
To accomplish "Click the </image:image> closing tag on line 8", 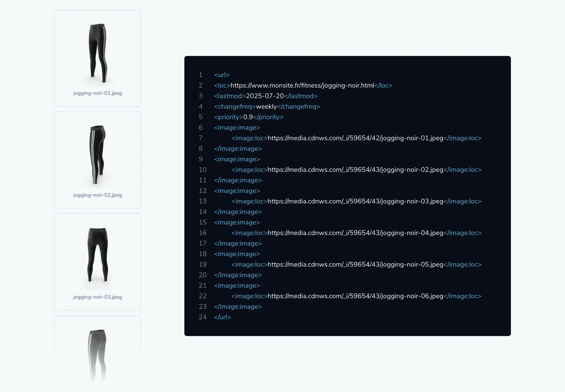I will coord(238,149).
